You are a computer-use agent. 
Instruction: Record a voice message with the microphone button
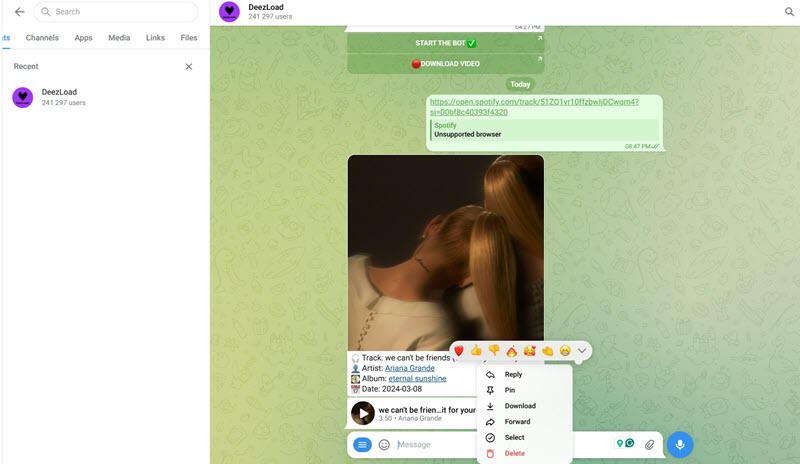(680, 445)
